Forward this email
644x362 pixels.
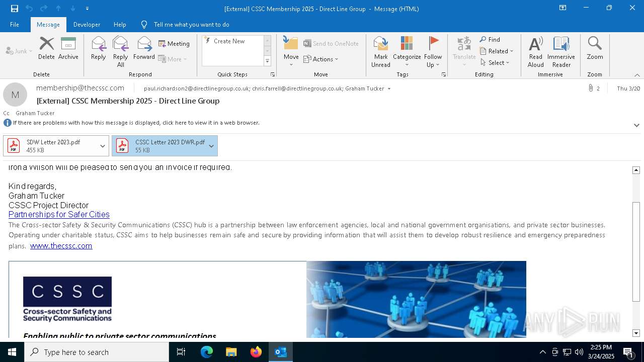coord(144,48)
